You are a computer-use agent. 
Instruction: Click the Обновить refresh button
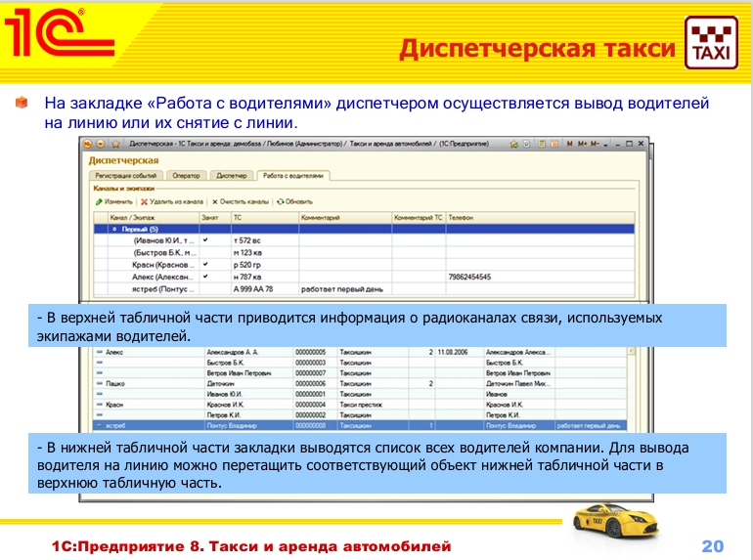pos(294,201)
